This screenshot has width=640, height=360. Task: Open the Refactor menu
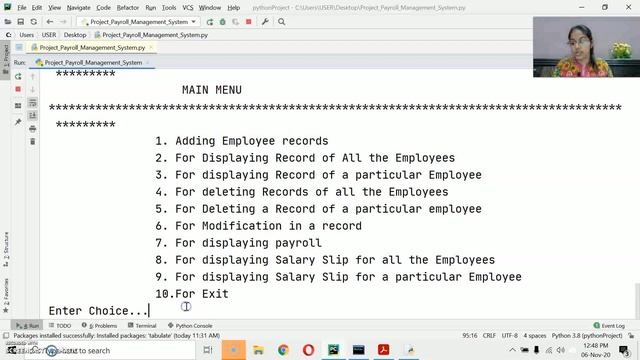[x=128, y=7]
